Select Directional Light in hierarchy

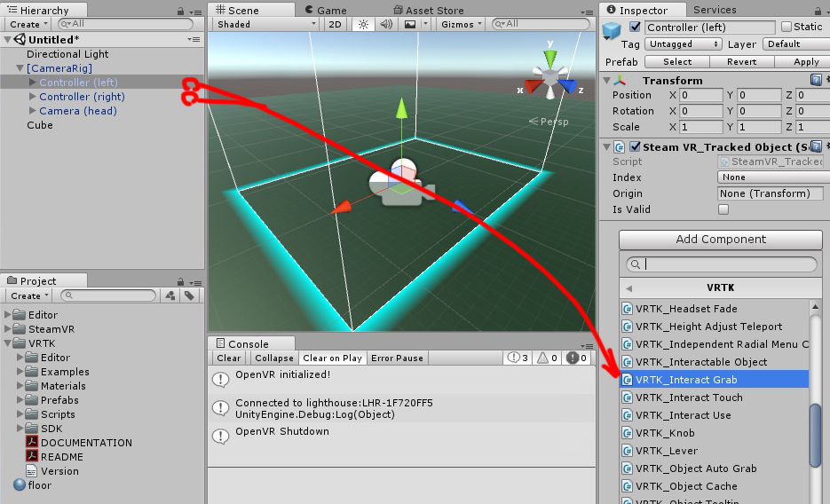pyautogui.click(x=67, y=54)
